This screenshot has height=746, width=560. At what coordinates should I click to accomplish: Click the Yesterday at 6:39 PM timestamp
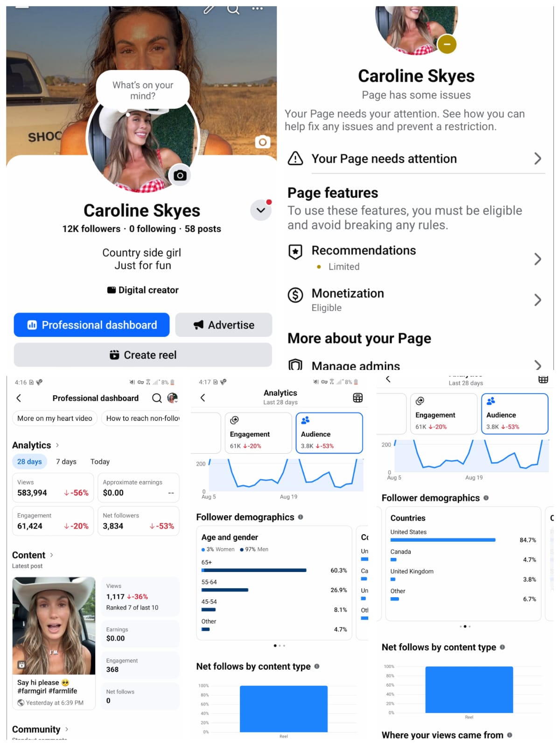point(55,703)
